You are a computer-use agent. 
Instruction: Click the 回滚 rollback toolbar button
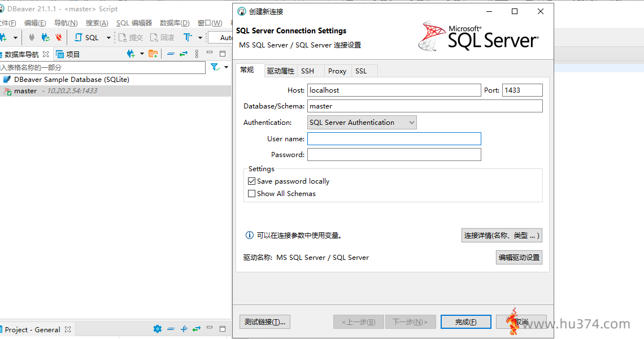162,38
